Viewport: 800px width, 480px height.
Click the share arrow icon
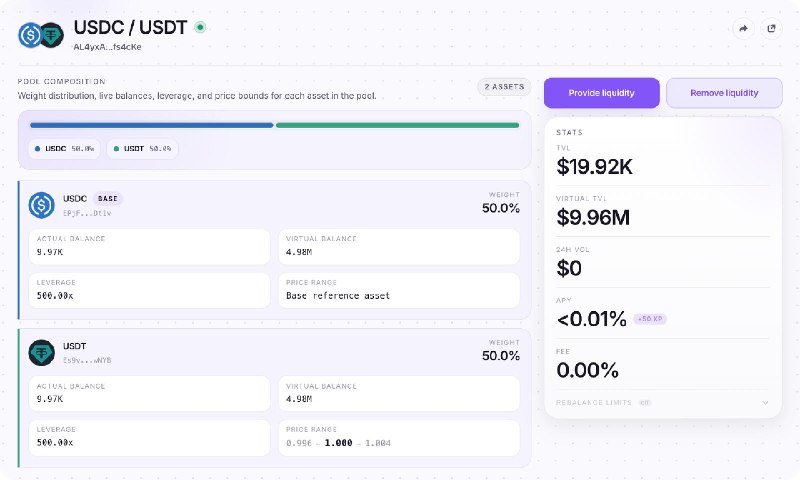click(x=743, y=29)
